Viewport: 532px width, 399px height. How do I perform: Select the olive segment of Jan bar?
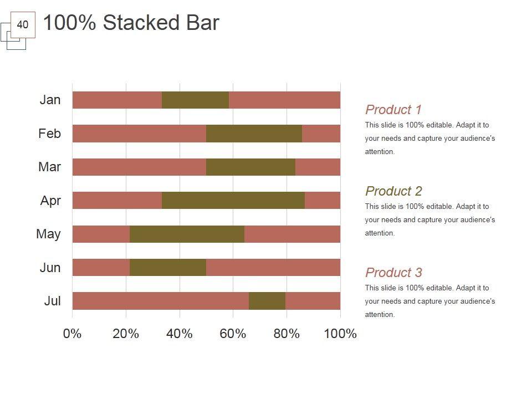click(195, 100)
